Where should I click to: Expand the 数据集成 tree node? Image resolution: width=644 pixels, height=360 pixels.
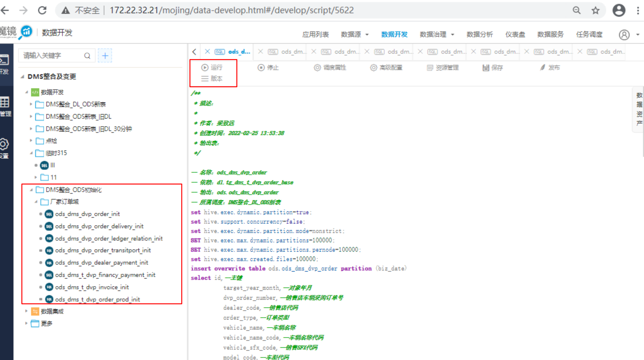pyautogui.click(x=26, y=311)
